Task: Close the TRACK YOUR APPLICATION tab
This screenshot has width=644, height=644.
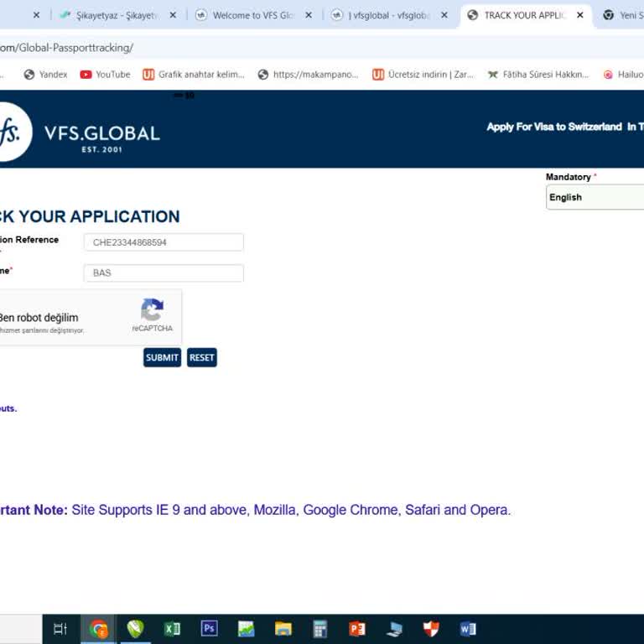Action: coord(580,15)
